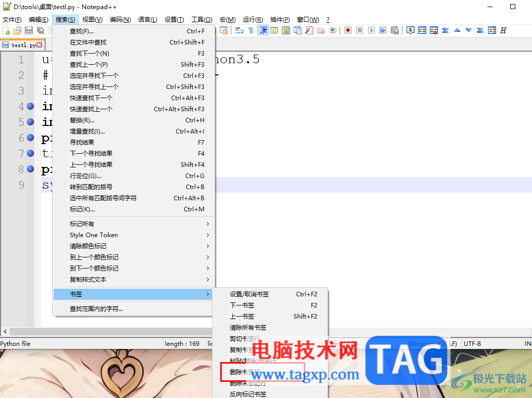
Task: Toggle the bookmark dot on line 5
Action: click(x=30, y=122)
